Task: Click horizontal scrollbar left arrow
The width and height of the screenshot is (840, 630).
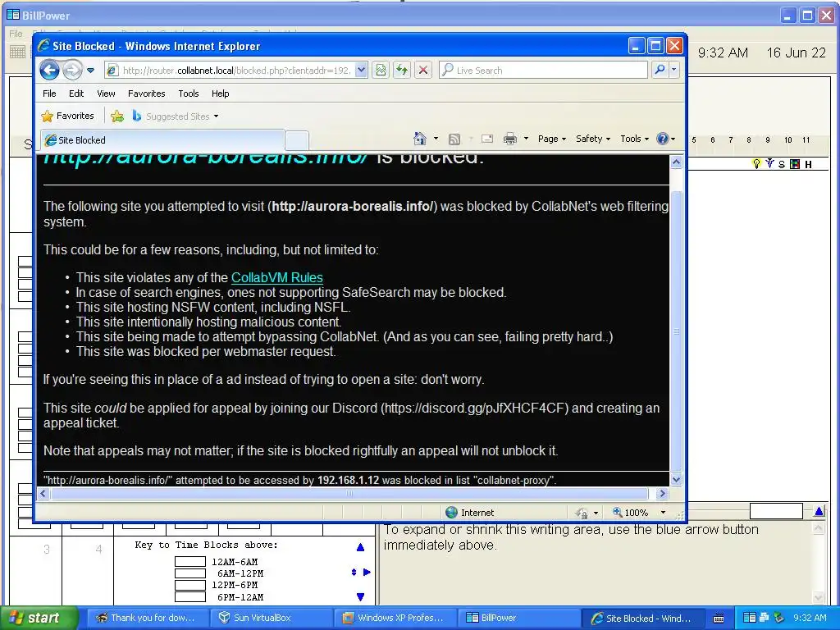Action: pyautogui.click(x=44, y=493)
